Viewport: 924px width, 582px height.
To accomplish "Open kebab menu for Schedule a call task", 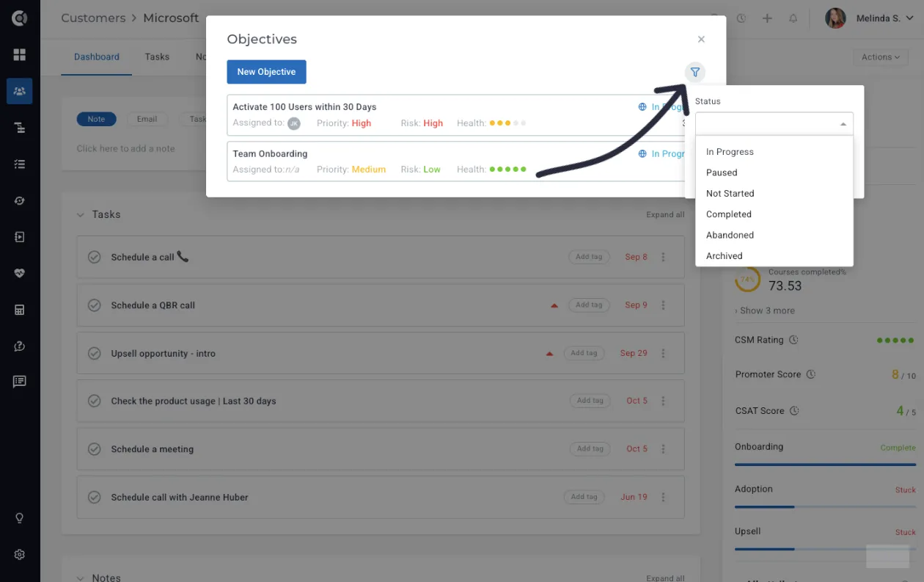I will point(664,257).
